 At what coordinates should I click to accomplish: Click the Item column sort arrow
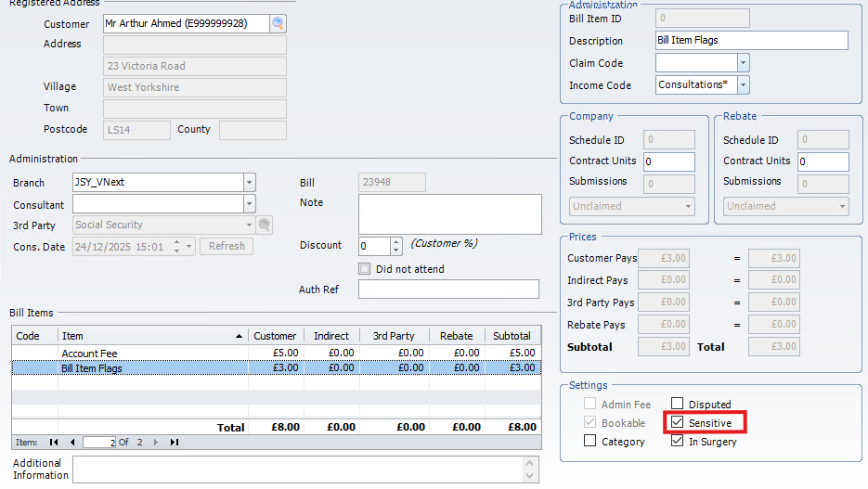tap(240, 336)
